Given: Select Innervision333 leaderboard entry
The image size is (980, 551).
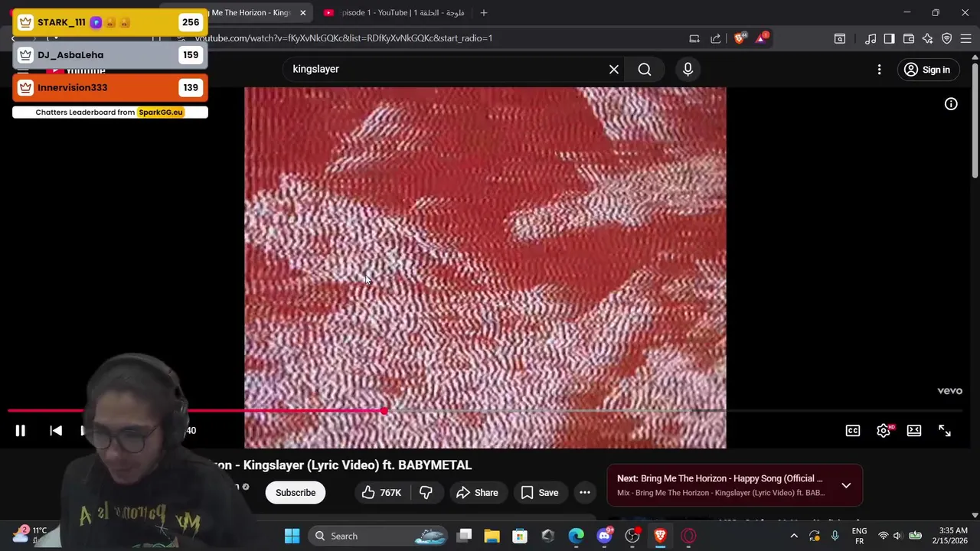Looking at the screenshot, I should click(109, 88).
